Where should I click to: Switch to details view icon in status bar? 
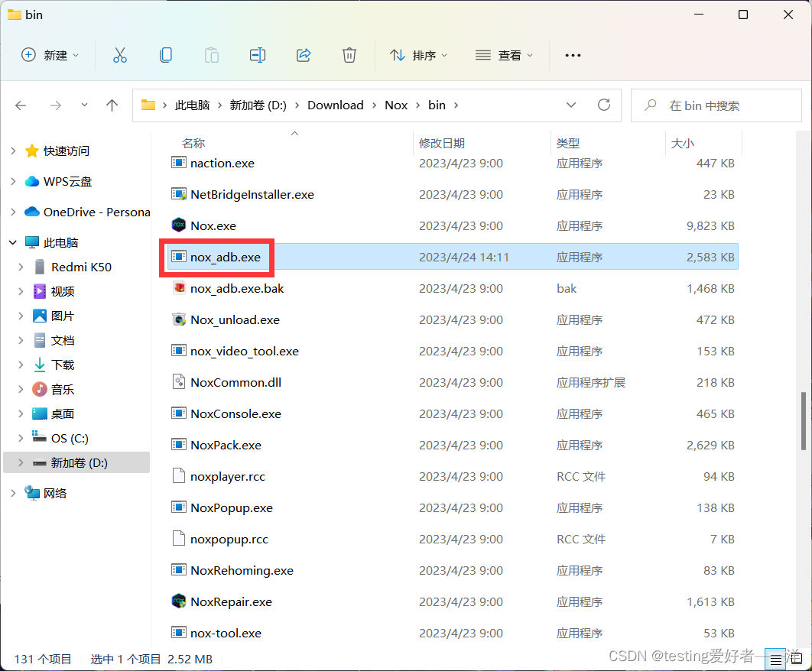pos(776,659)
